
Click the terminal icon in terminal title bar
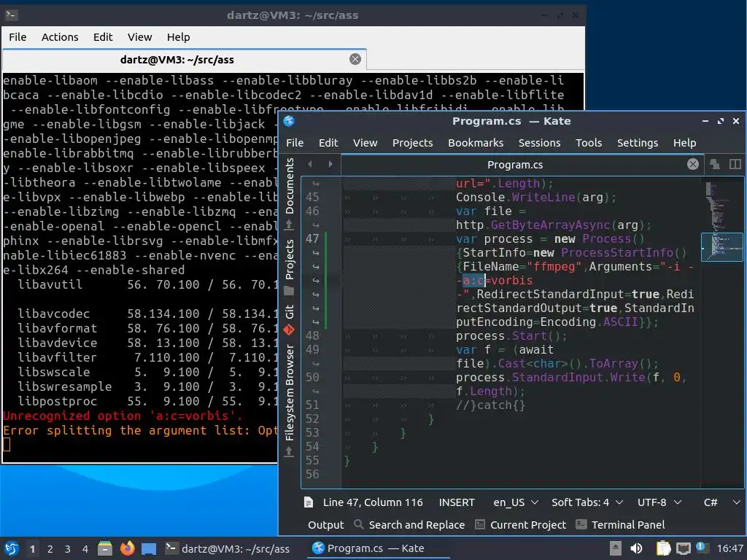coord(12,15)
